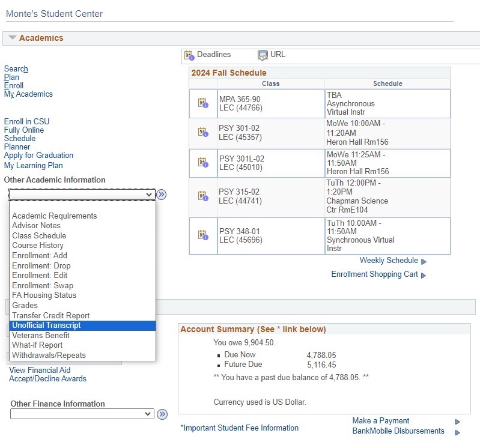This screenshot has height=448, width=480.
Task: Collapse the Academics section triangle
Action: pos(12,38)
